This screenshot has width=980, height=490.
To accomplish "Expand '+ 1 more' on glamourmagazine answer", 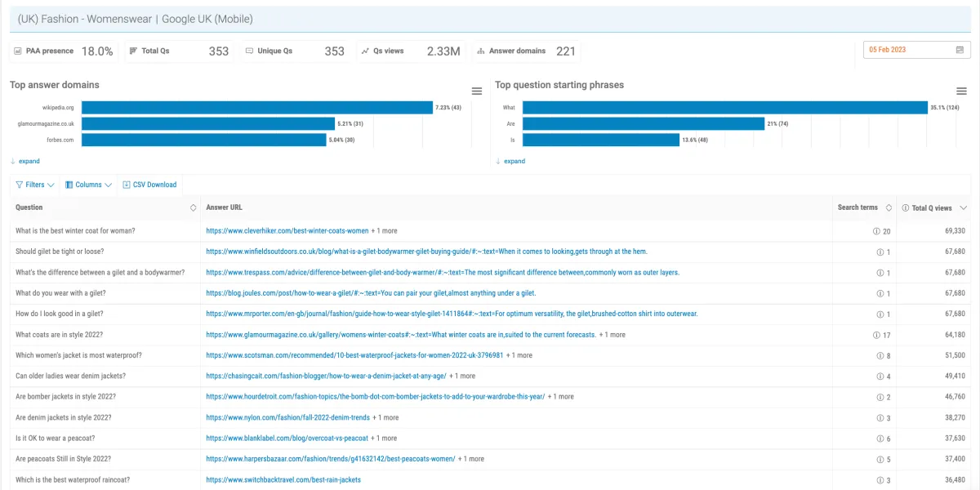I will (x=612, y=335).
